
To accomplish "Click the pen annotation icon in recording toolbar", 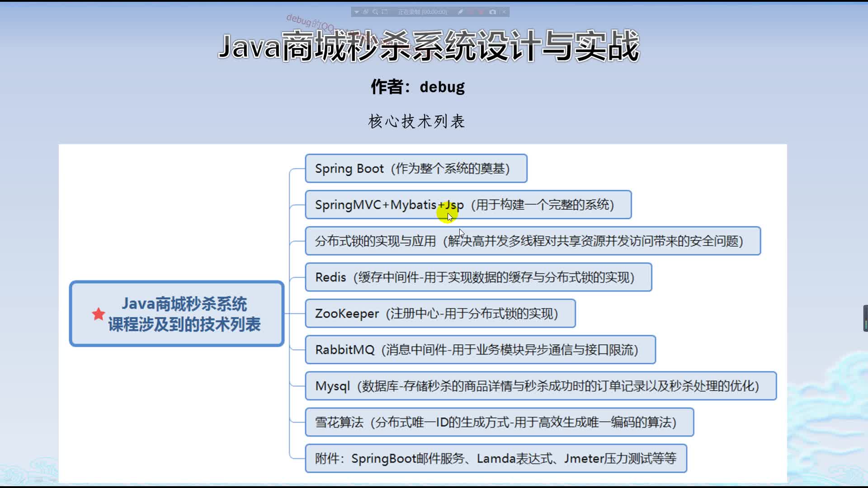I will 460,12.
